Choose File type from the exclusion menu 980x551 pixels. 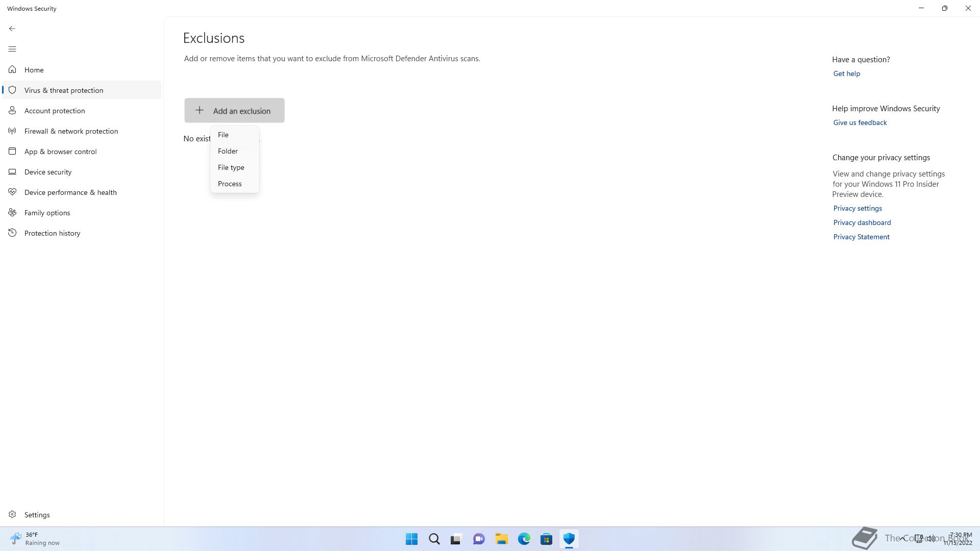pos(234,167)
